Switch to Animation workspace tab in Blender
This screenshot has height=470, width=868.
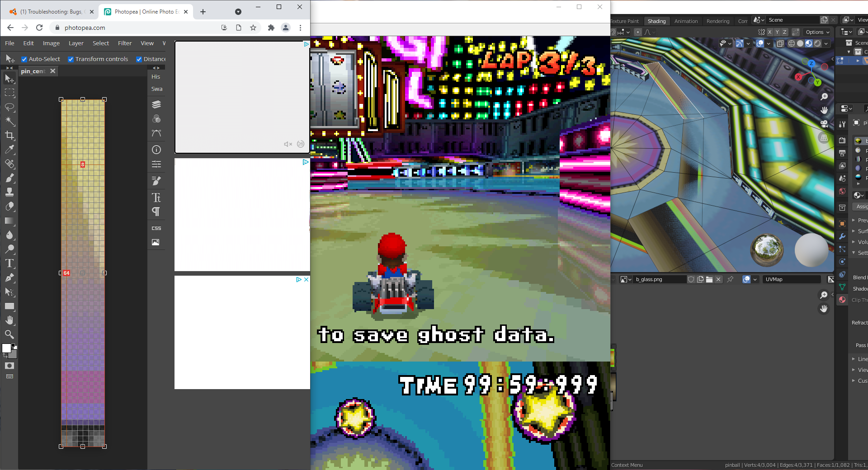[686, 21]
